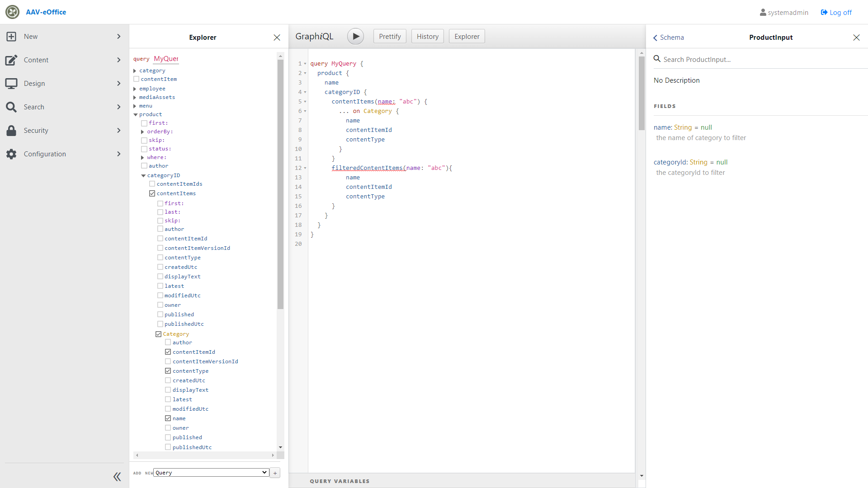
Task: Check the contentItemIds checkbox under categoryID
Action: (152, 183)
